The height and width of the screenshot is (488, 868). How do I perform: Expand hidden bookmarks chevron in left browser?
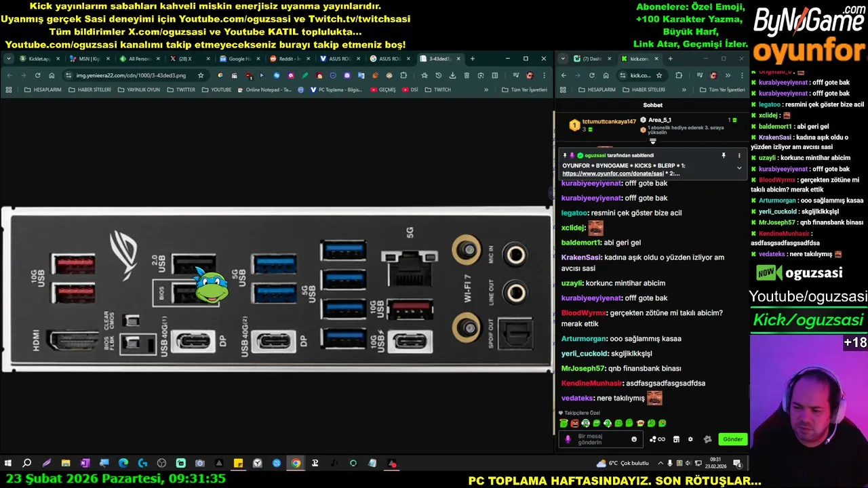(x=486, y=89)
